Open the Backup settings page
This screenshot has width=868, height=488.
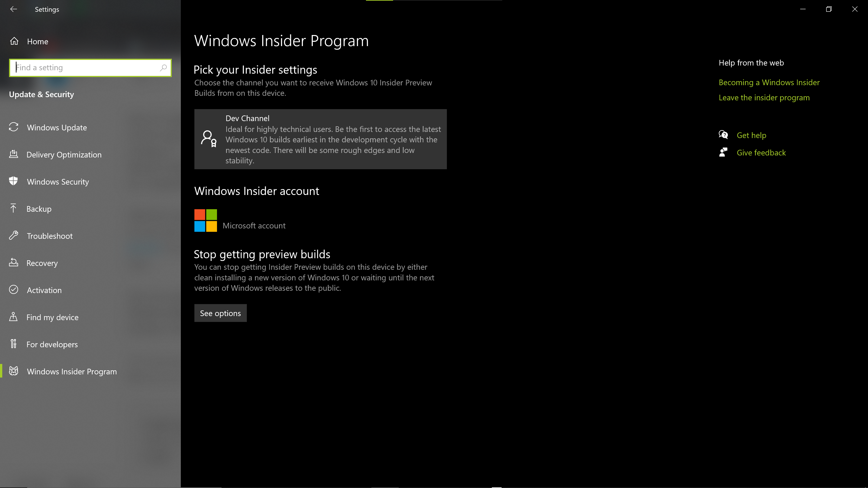click(x=39, y=209)
